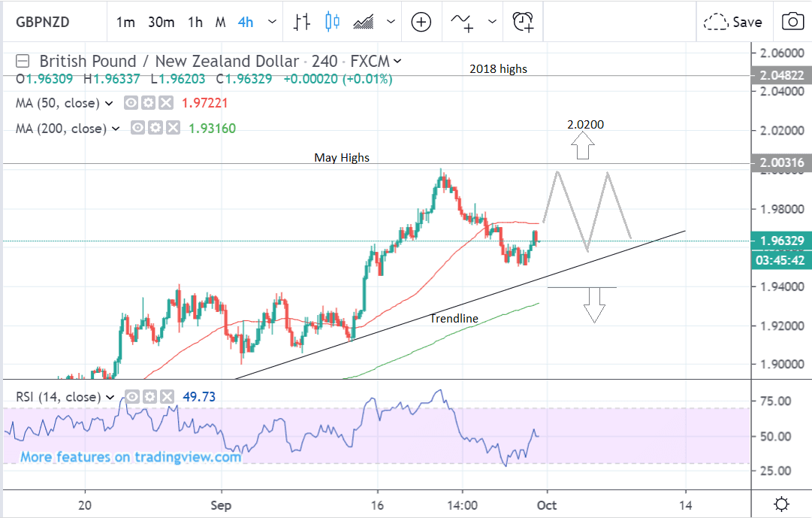Take a chart snapshot with the camera icon
The height and width of the screenshot is (518, 812).
(792, 22)
